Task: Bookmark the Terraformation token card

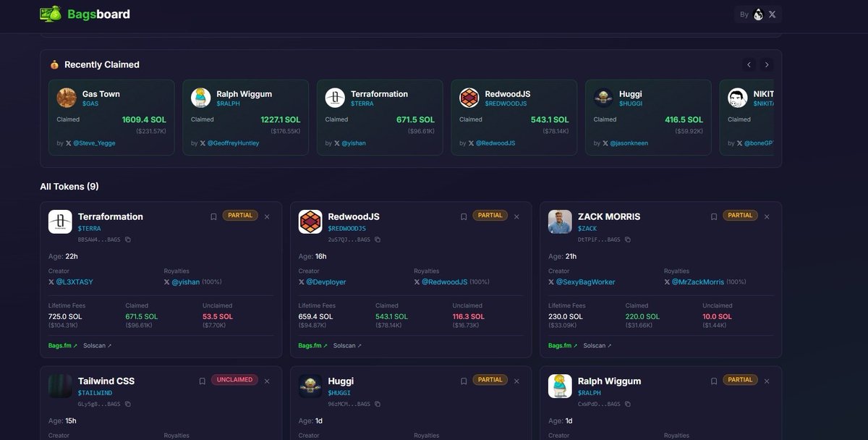Action: pos(213,216)
